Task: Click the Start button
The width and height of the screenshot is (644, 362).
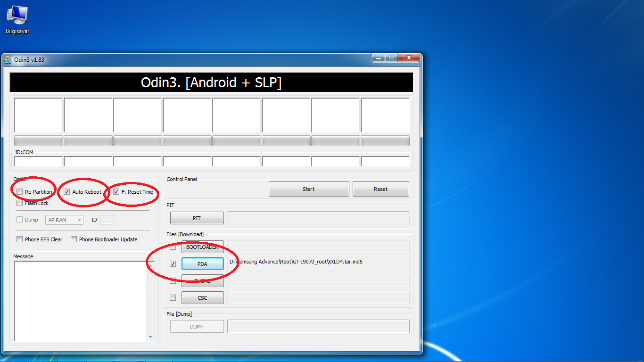Action: (309, 189)
